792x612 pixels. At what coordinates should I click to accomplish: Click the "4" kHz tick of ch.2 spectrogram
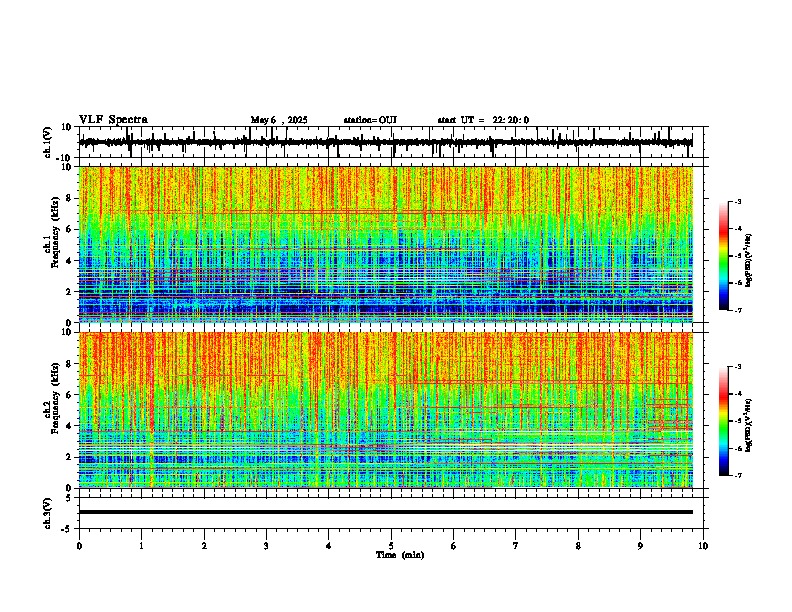pyautogui.click(x=69, y=426)
